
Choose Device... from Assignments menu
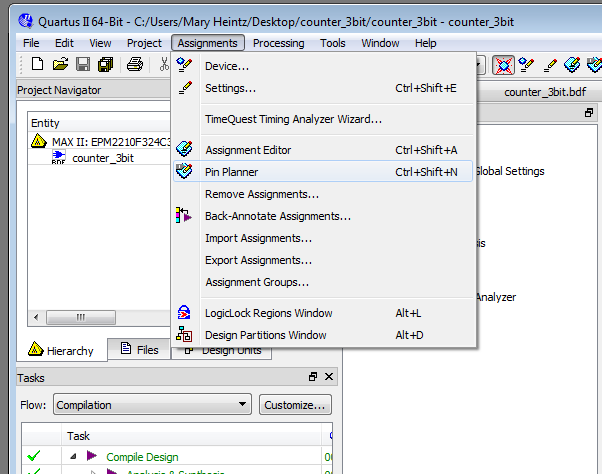(323, 66)
